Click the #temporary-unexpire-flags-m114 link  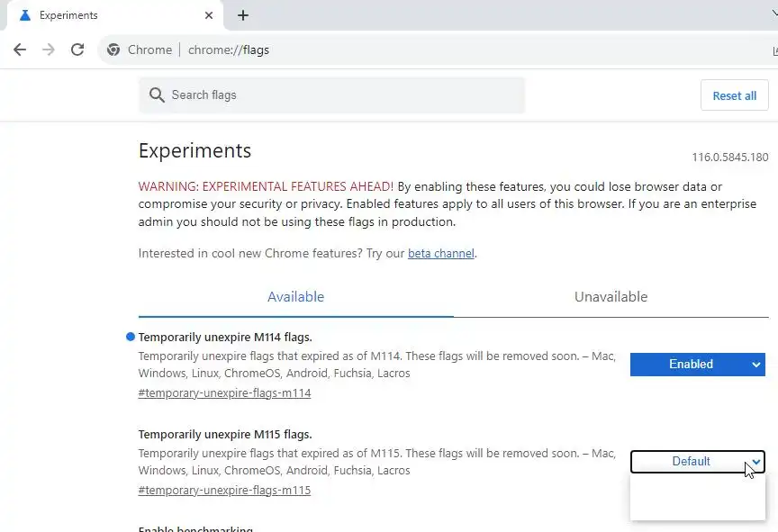coord(224,392)
